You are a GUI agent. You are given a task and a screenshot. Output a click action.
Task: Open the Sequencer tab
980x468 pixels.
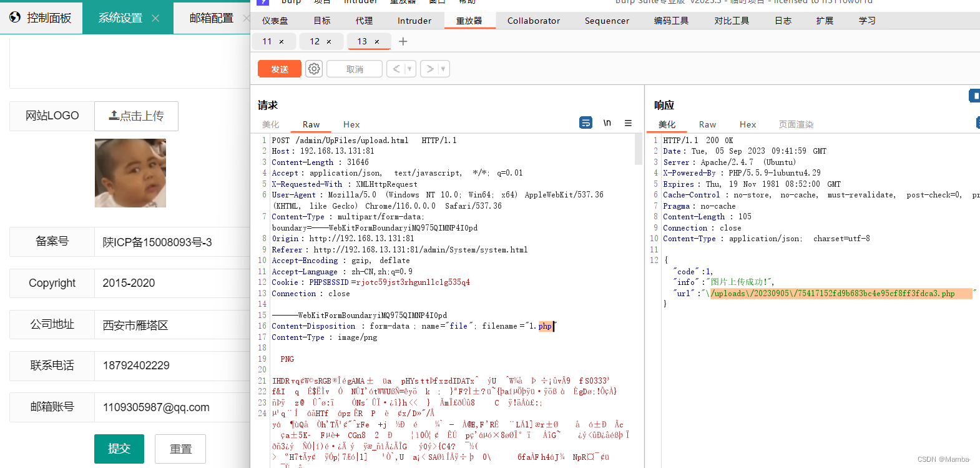coord(607,21)
